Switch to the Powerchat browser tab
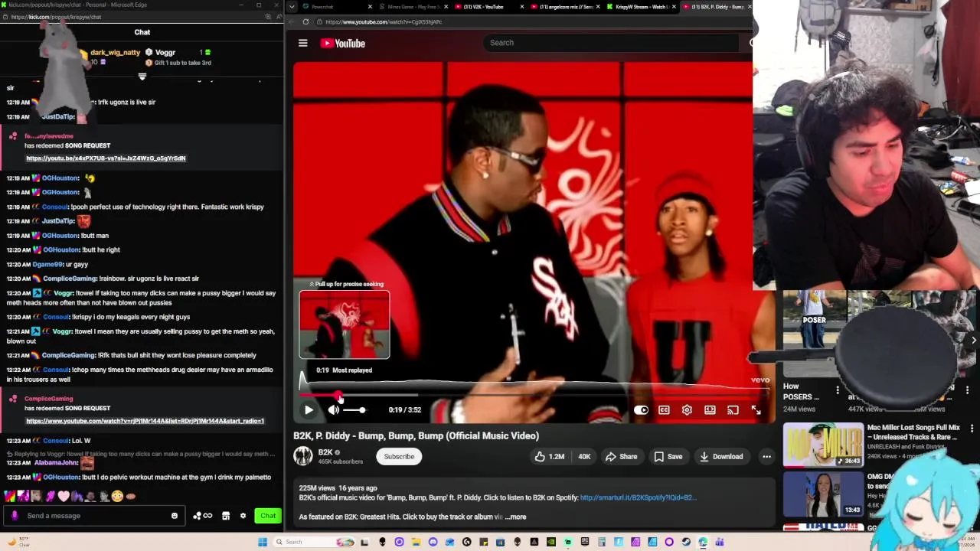980x551 pixels. [x=333, y=7]
